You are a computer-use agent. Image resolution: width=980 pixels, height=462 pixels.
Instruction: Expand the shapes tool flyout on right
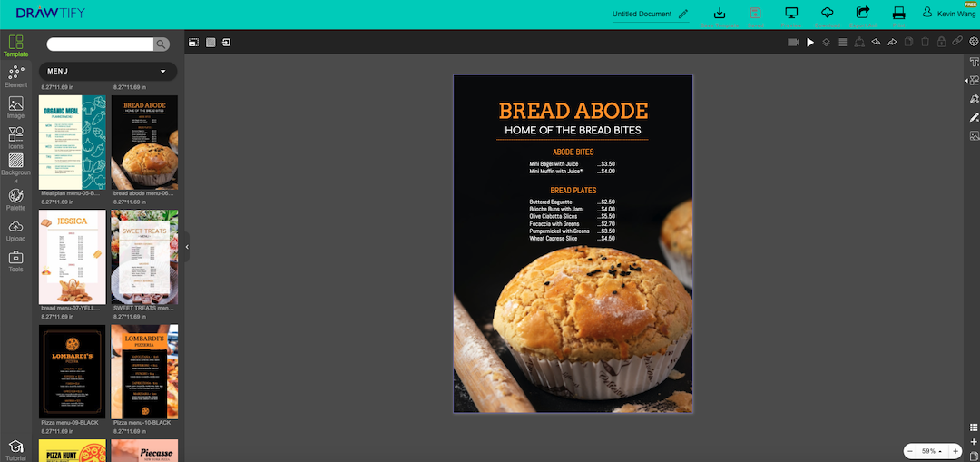click(967, 81)
